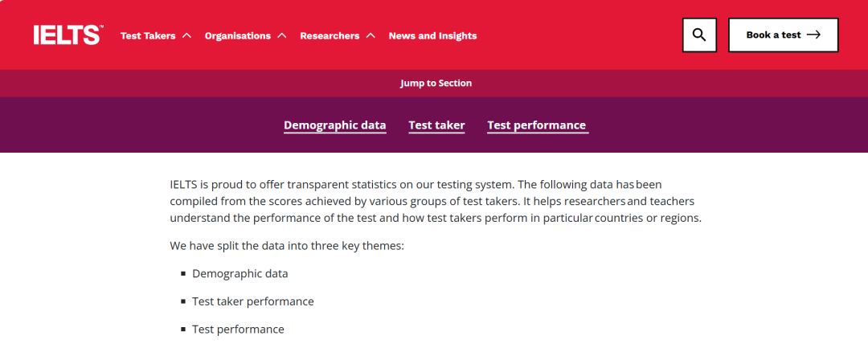Image resolution: width=868 pixels, height=348 pixels.
Task: Expand the Researchers chevron
Action: (x=371, y=35)
